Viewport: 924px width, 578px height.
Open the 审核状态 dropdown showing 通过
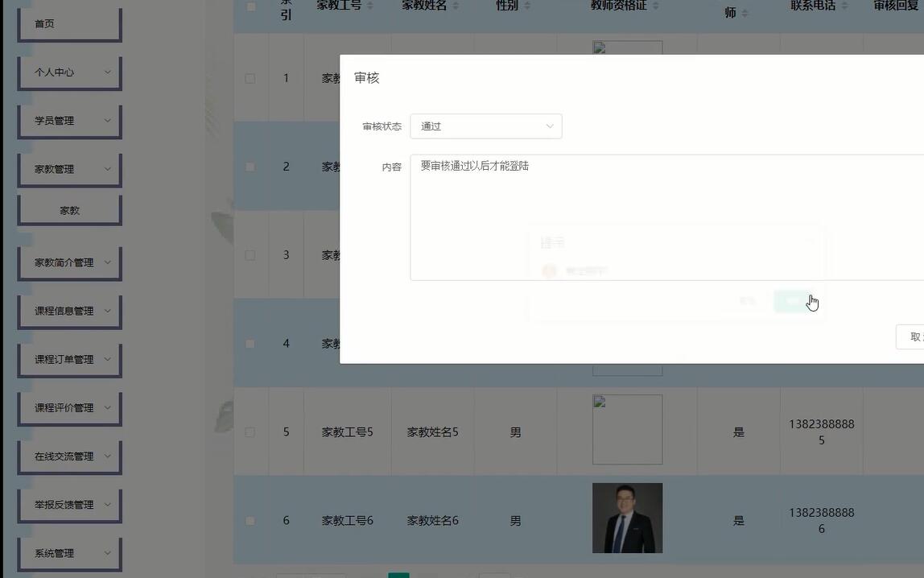[x=485, y=126]
